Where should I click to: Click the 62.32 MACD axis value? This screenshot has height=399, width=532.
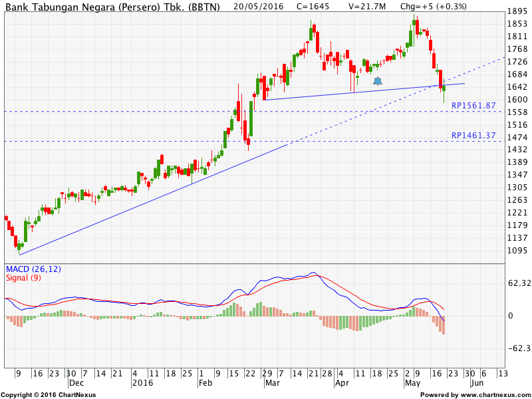coord(519,283)
